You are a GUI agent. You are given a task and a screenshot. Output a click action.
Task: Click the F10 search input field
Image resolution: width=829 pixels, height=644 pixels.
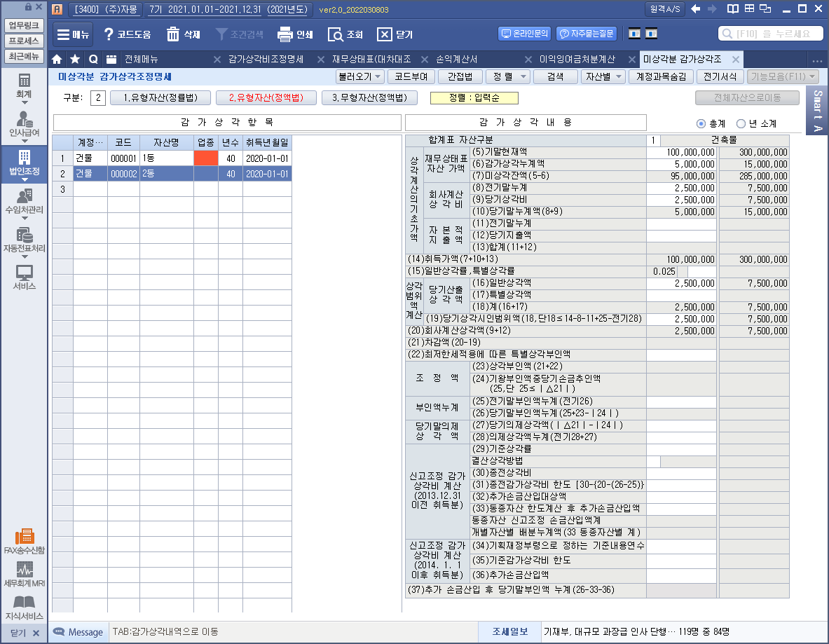(x=771, y=34)
